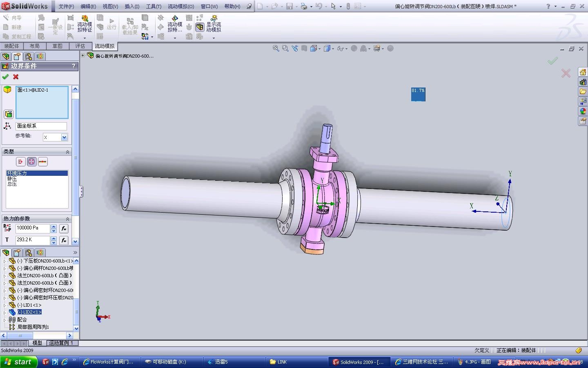Open the PropertyManager tab icon in upper panel
The image size is (588, 368).
(17, 56)
